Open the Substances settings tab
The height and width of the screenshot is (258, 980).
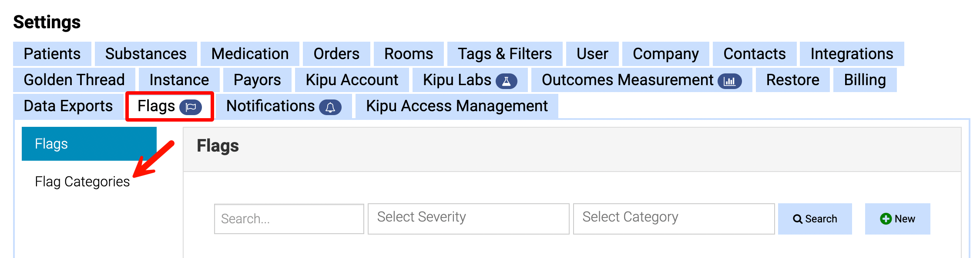click(145, 54)
